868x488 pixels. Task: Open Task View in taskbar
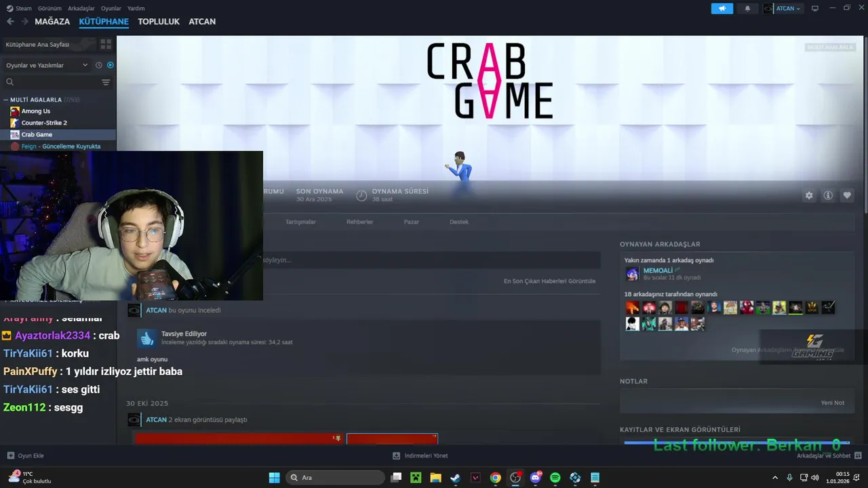pos(396,478)
